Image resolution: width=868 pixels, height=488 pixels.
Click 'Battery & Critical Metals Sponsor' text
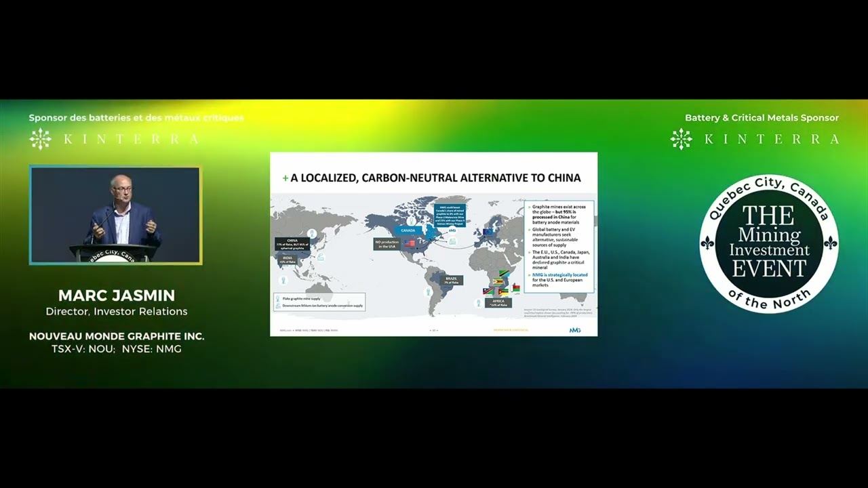[x=762, y=118]
